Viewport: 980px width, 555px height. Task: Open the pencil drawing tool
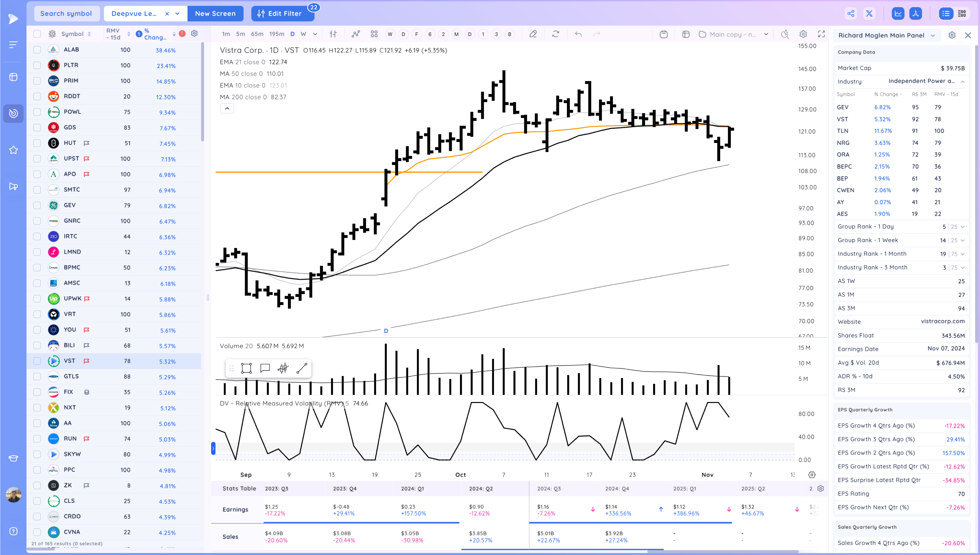(x=533, y=34)
